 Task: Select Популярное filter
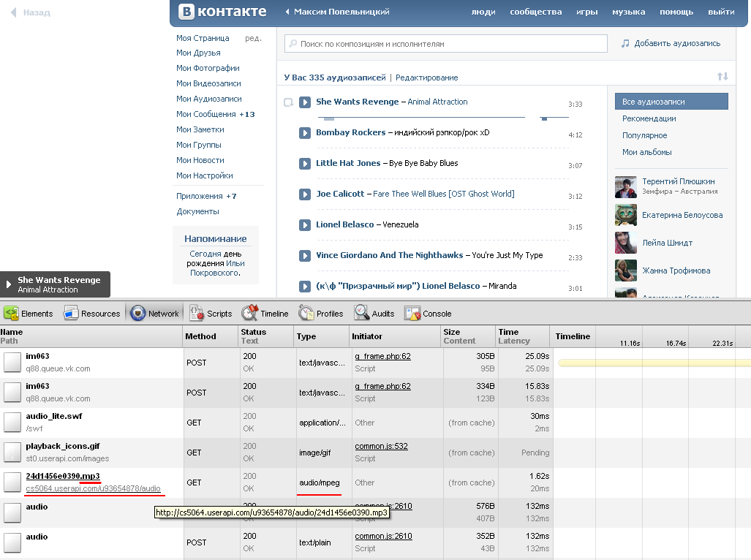pos(645,135)
